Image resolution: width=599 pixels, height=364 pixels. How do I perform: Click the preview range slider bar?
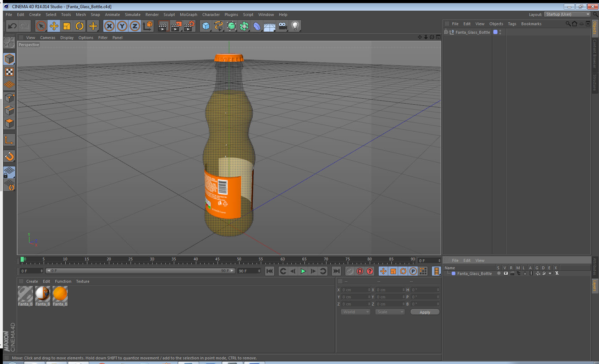click(x=140, y=271)
